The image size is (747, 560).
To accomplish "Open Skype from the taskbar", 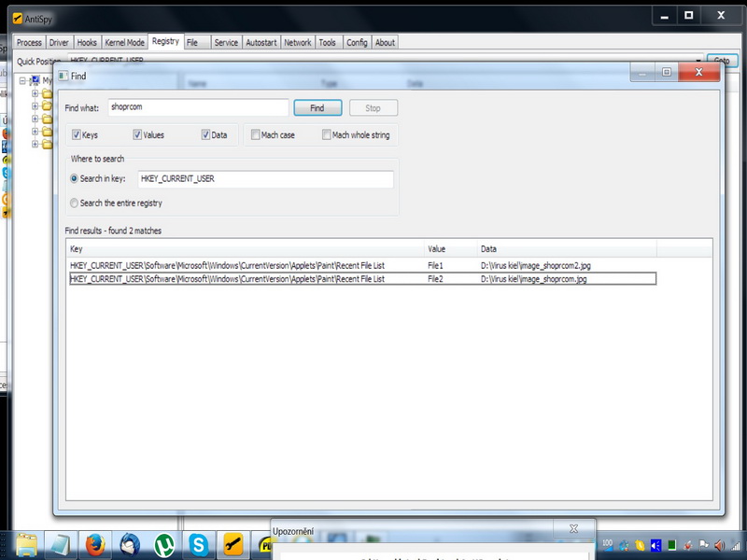I will 198,543.
